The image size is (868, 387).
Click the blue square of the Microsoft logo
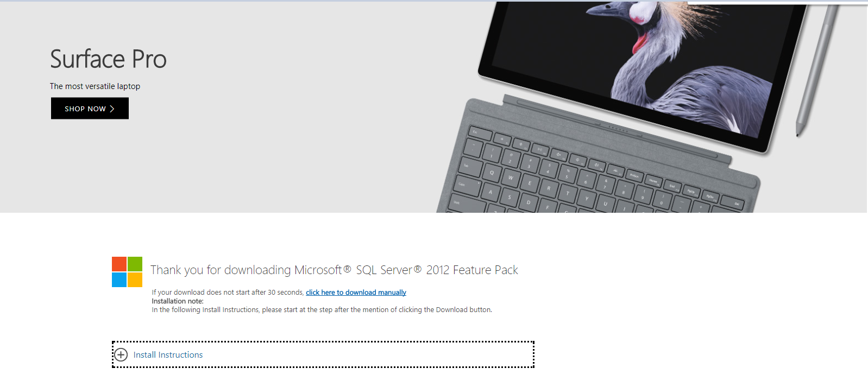click(x=119, y=280)
